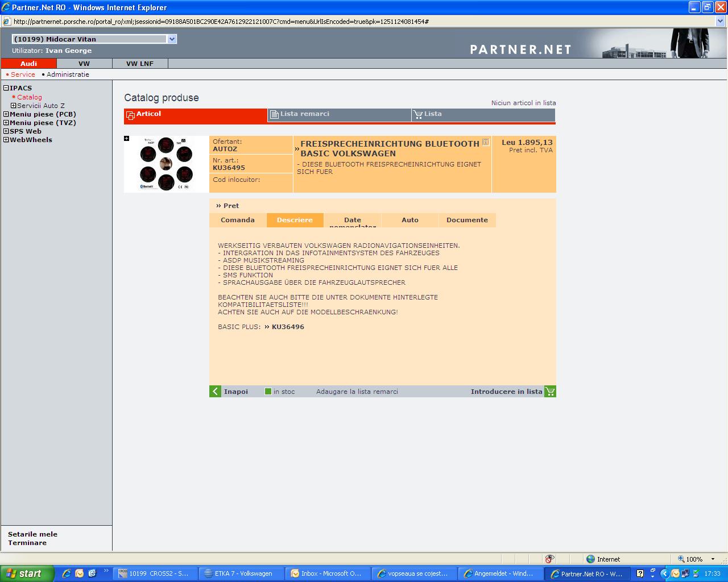Open the Lista remarci tab
This screenshot has height=582, width=728.
coord(340,114)
